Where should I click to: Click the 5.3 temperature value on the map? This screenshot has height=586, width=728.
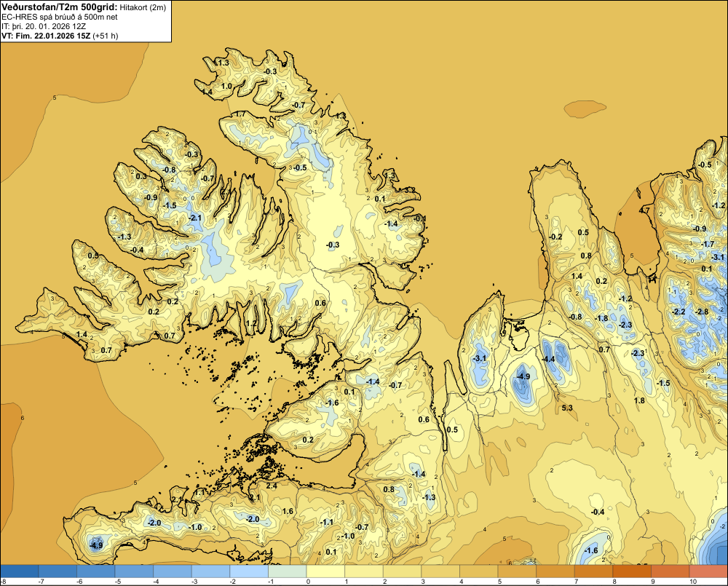pos(567,408)
